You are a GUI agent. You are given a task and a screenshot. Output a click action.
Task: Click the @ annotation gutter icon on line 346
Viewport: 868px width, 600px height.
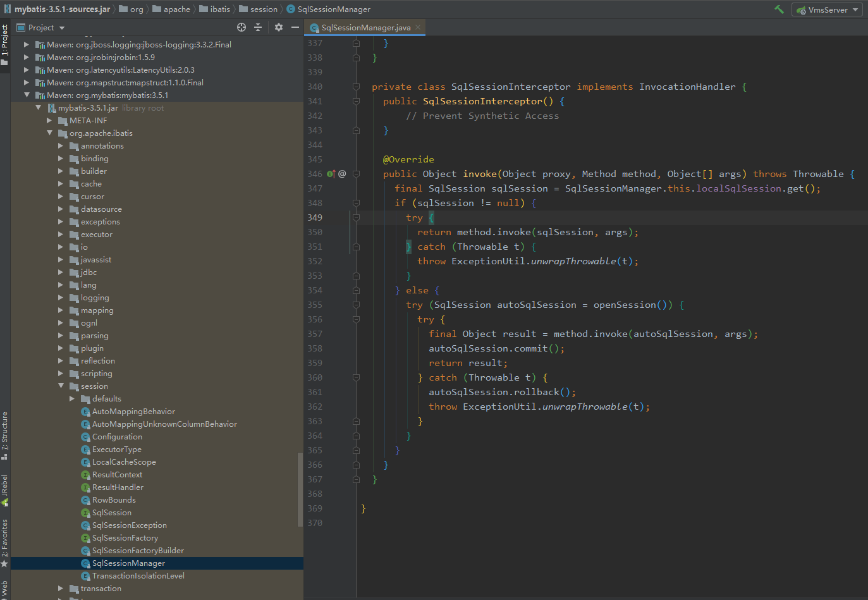click(x=342, y=174)
